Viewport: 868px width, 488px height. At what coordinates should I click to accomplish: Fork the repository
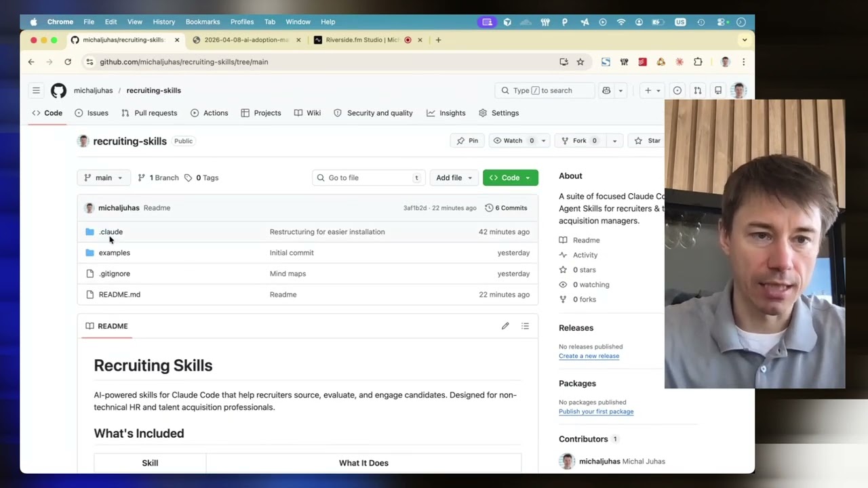[581, 141]
